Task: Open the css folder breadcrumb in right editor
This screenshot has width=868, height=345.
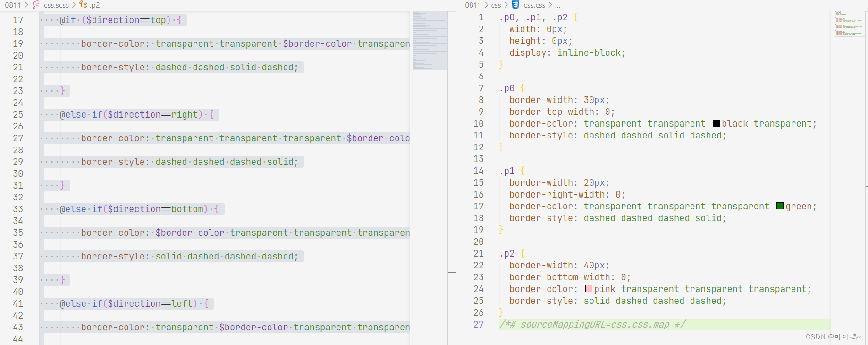Action: (x=496, y=5)
